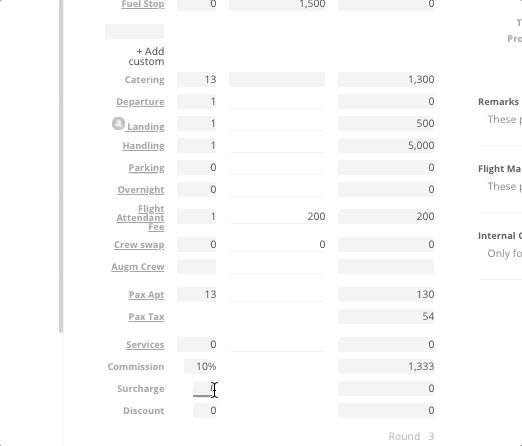Viewport: 522px width, 446px height.
Task: Open the Pax Tax link
Action: pos(146,317)
